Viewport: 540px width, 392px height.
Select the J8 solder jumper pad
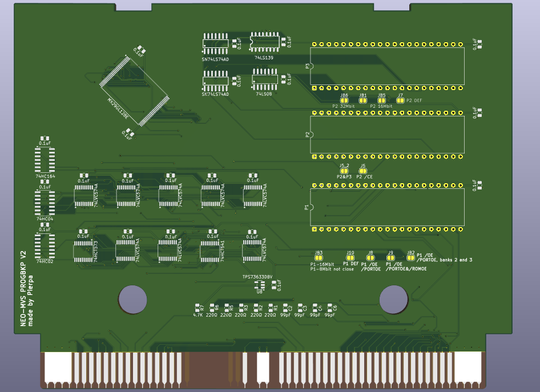click(x=370, y=258)
